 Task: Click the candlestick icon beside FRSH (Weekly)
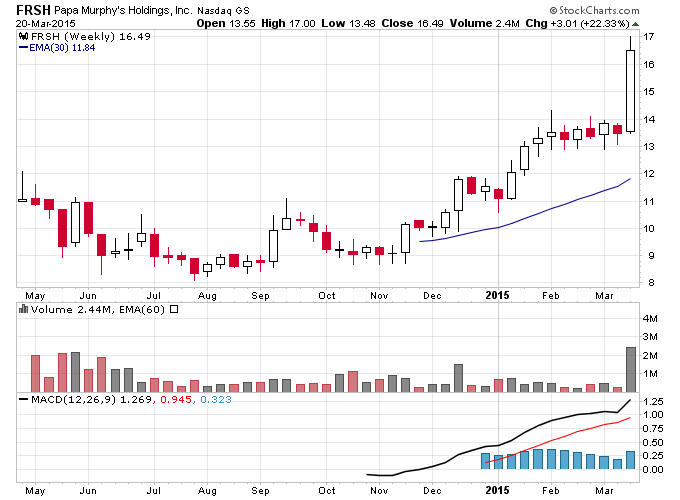[x=24, y=36]
